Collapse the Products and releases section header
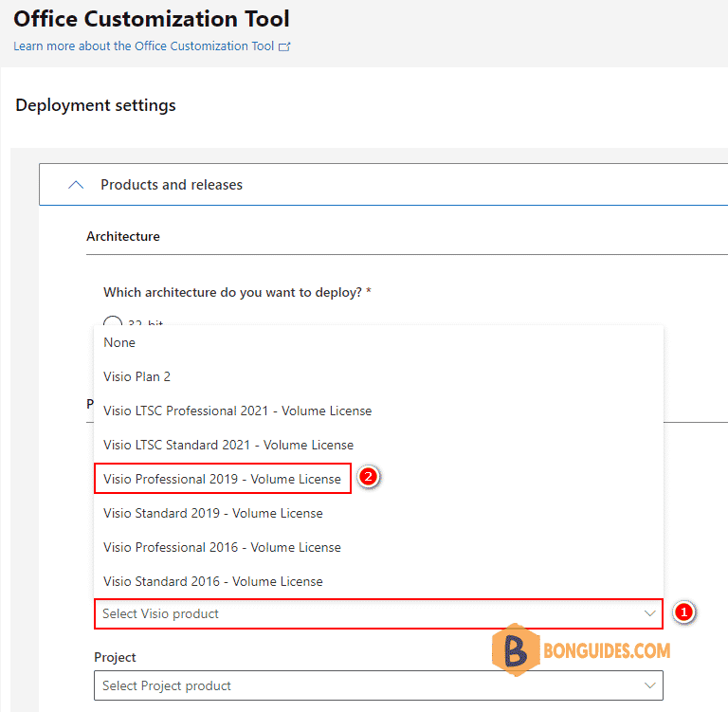 (x=384, y=184)
